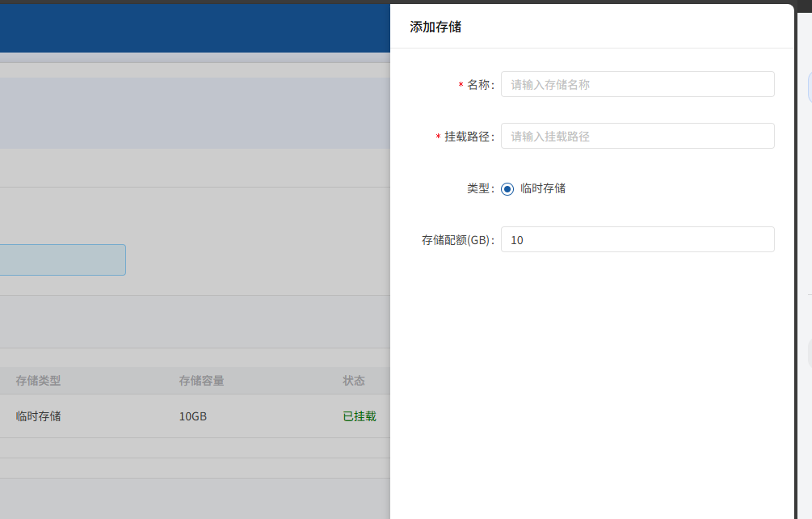The height and width of the screenshot is (519, 812).
Task: Click the 名称 storage name input field
Action: (x=637, y=84)
